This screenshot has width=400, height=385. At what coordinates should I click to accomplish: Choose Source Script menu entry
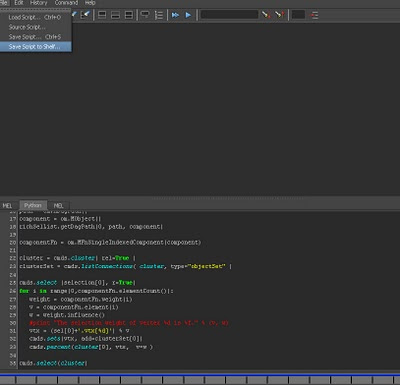coord(35,27)
